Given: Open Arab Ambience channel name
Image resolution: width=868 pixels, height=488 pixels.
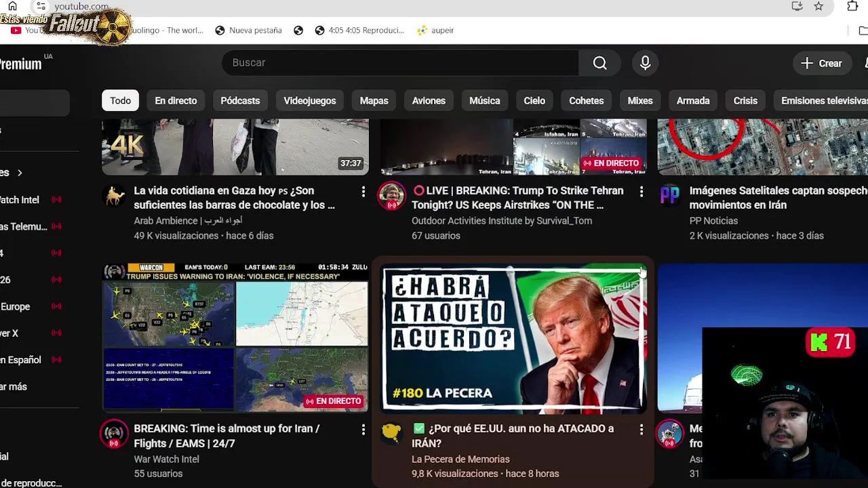Looking at the screenshot, I should (188, 221).
